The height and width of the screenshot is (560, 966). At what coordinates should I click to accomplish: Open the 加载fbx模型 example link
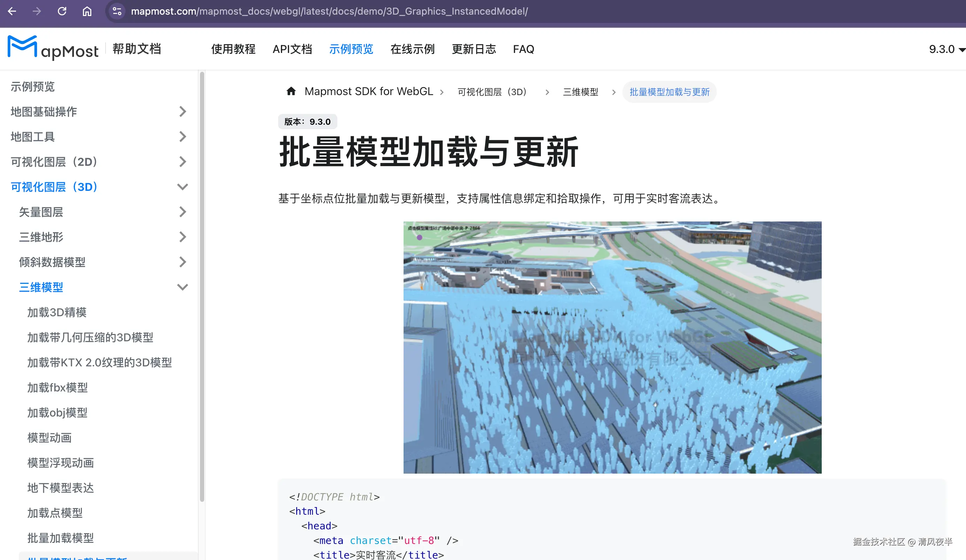[58, 388]
